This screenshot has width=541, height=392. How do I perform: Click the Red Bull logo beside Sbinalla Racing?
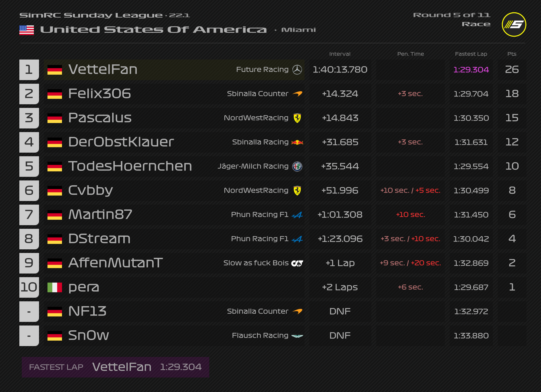point(297,142)
